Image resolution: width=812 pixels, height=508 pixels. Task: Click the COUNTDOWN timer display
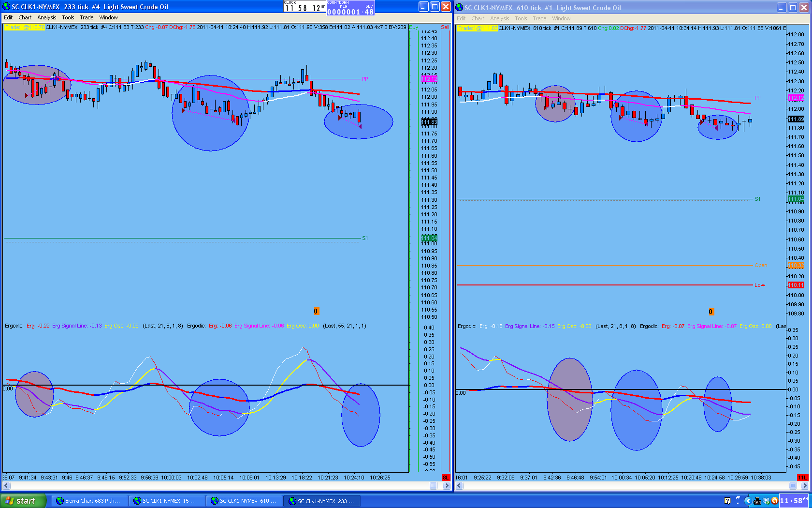point(350,7)
